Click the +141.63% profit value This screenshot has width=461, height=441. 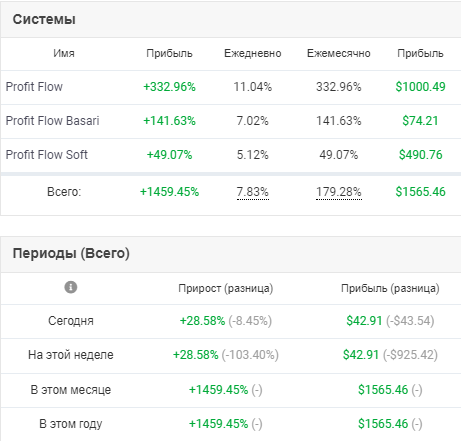169,121
